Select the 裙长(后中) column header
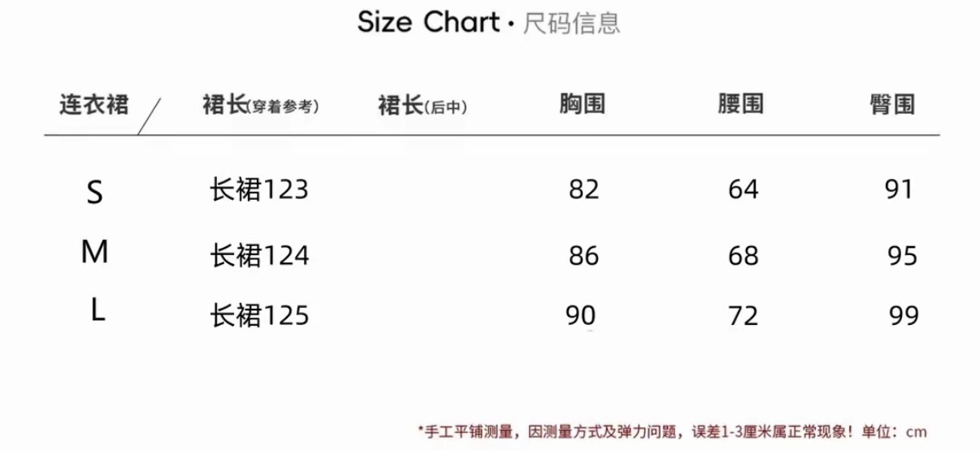980x451 pixels. (x=423, y=106)
